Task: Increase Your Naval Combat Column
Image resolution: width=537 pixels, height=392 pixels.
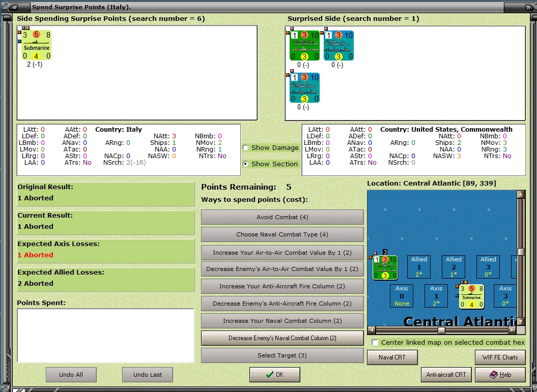Action: pos(282,321)
